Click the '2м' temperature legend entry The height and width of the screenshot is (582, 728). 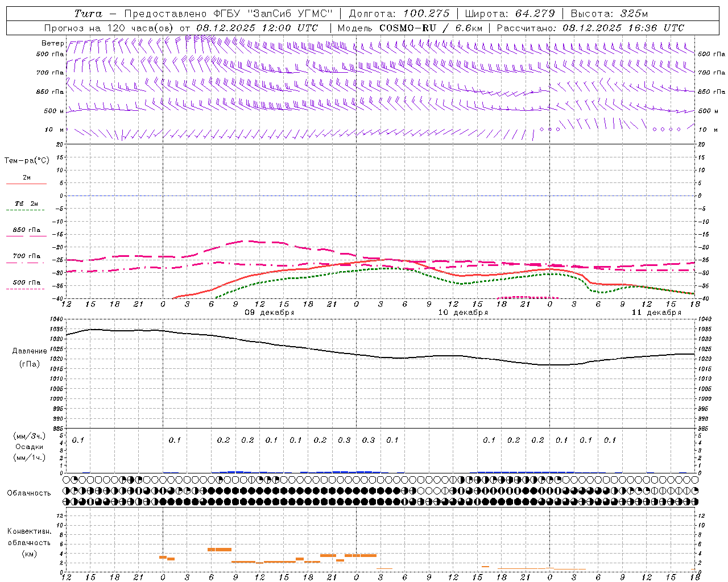pos(27,178)
